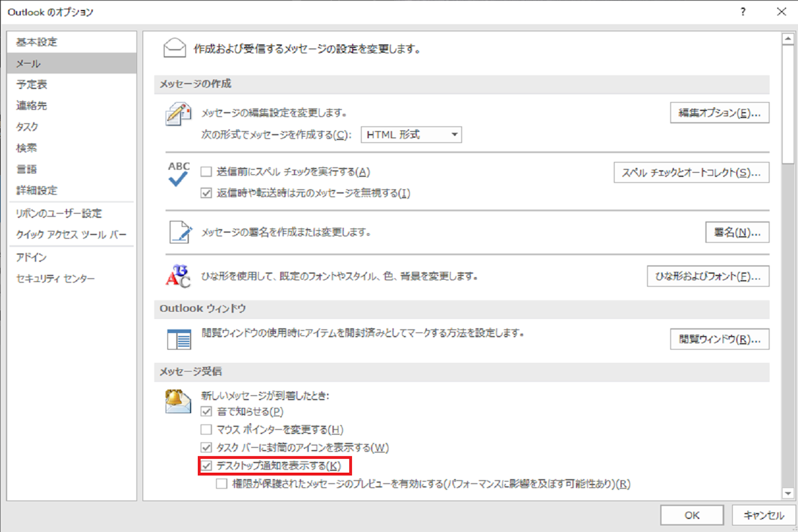Open the 署名(N)... signature button
This screenshot has width=798, height=532.
(737, 233)
